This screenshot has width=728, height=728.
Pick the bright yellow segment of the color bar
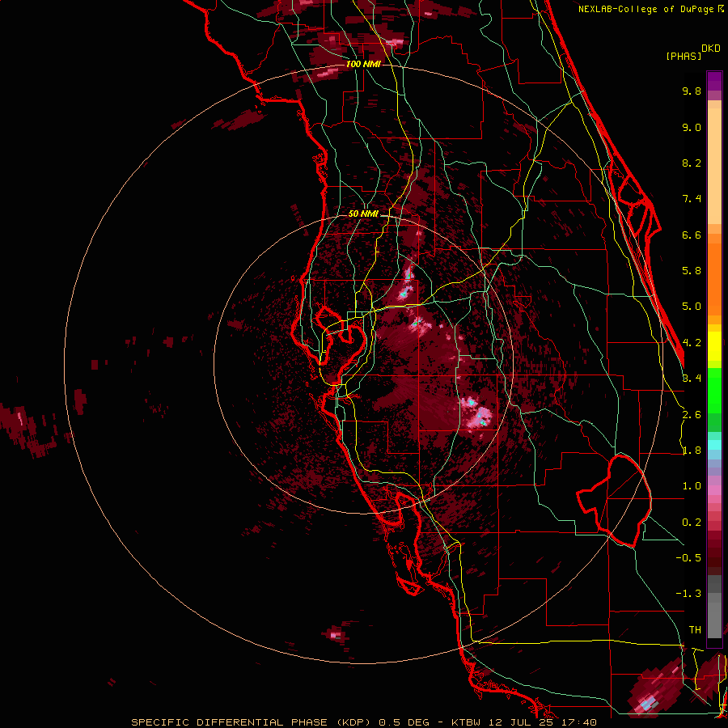click(x=714, y=346)
